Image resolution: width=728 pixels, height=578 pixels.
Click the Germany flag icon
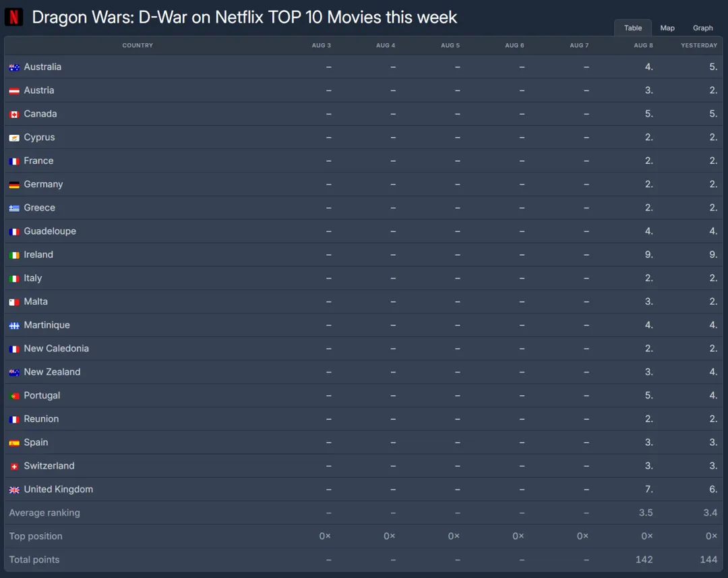click(x=14, y=184)
